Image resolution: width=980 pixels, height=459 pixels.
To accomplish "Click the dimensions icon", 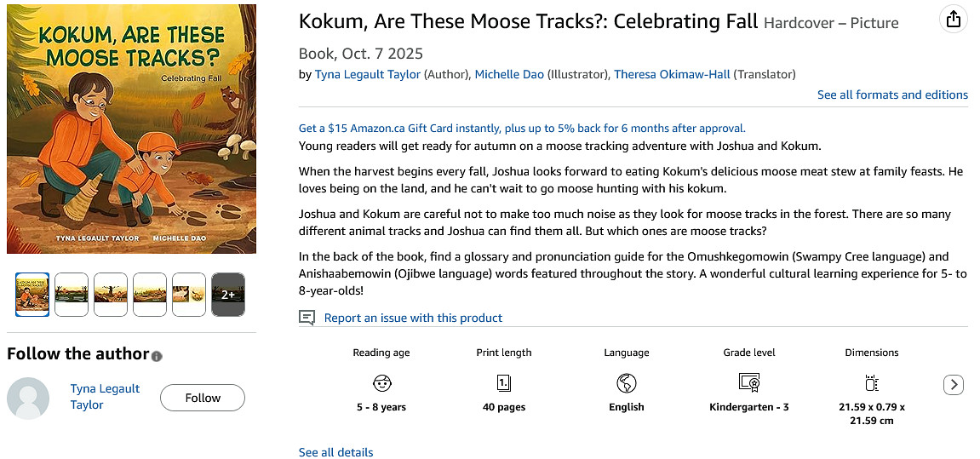I will pos(871,382).
